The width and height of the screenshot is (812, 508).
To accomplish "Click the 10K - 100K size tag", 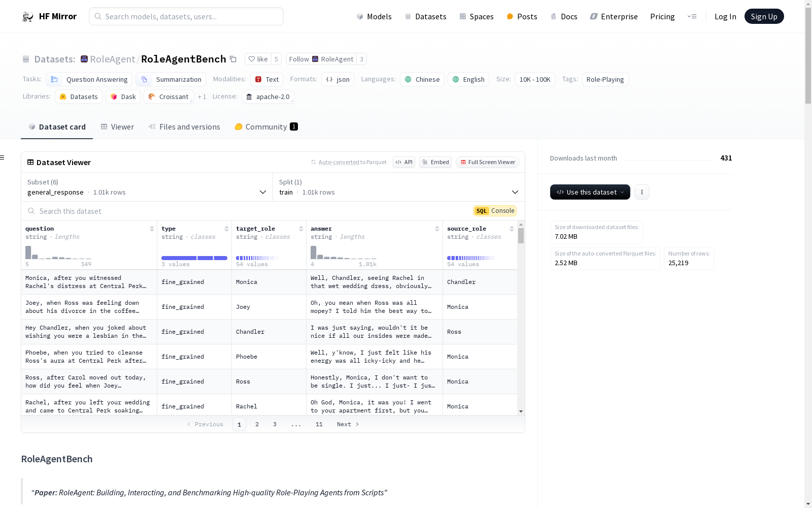I will (x=535, y=79).
